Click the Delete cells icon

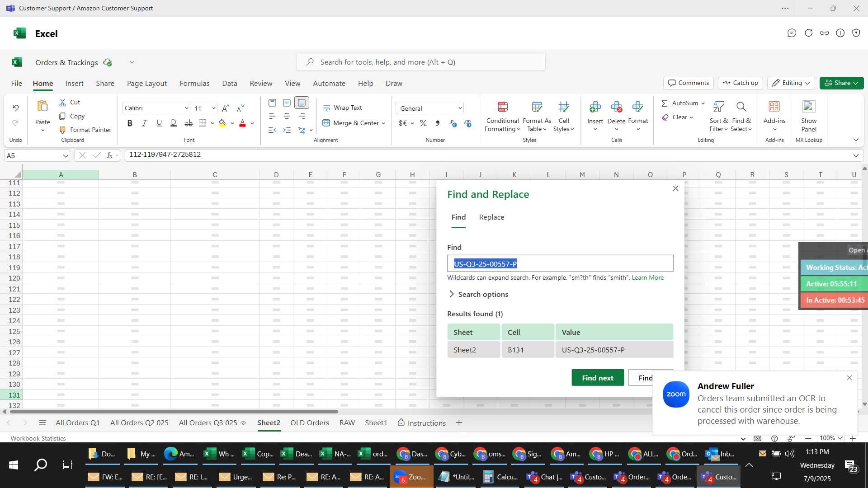click(x=616, y=107)
